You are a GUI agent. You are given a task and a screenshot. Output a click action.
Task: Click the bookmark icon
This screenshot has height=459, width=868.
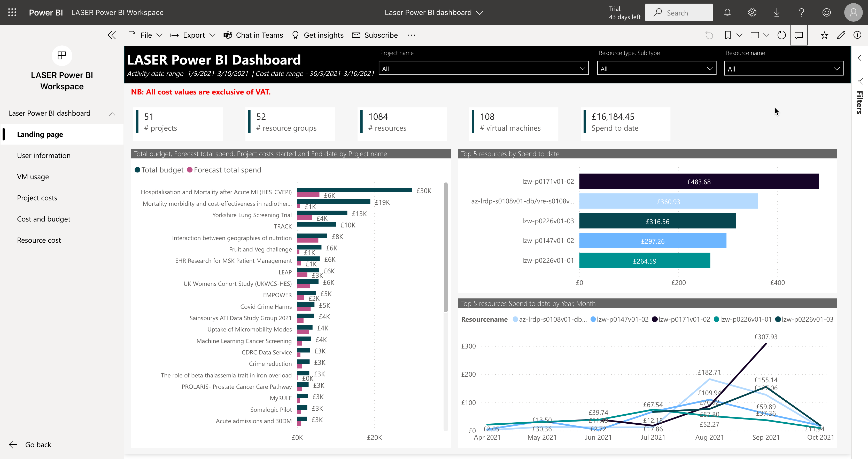click(x=728, y=35)
